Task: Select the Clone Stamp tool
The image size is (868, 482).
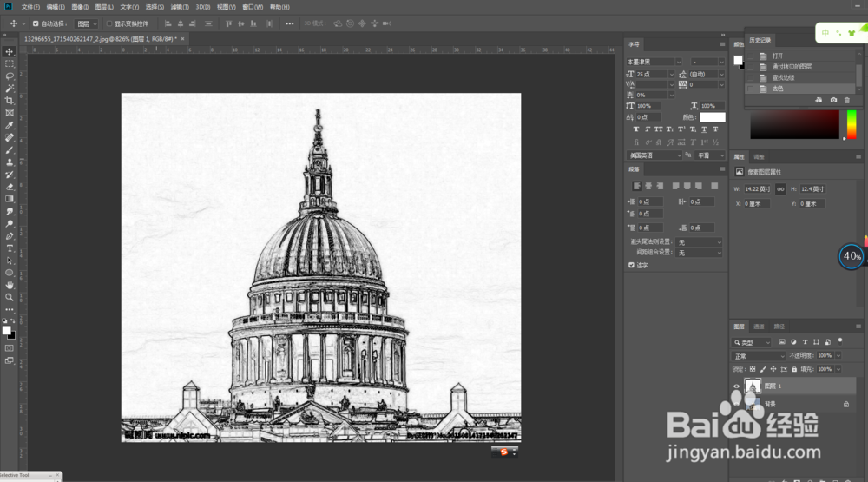Action: [x=10, y=162]
